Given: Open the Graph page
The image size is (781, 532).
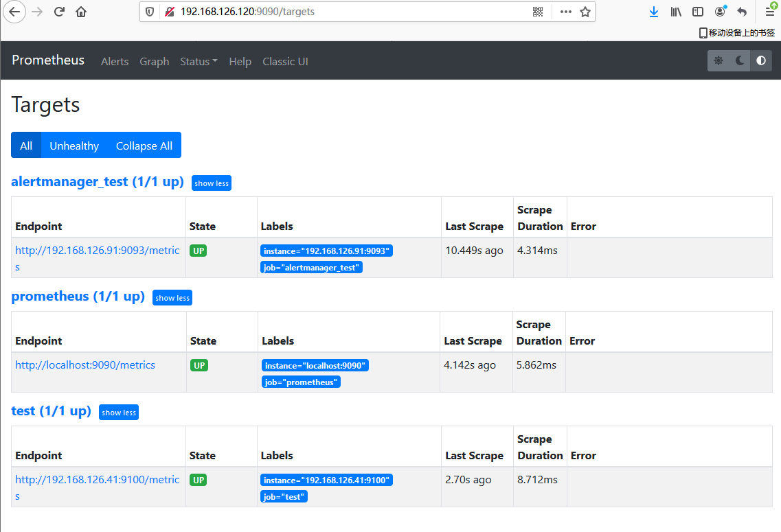Looking at the screenshot, I should coord(155,62).
